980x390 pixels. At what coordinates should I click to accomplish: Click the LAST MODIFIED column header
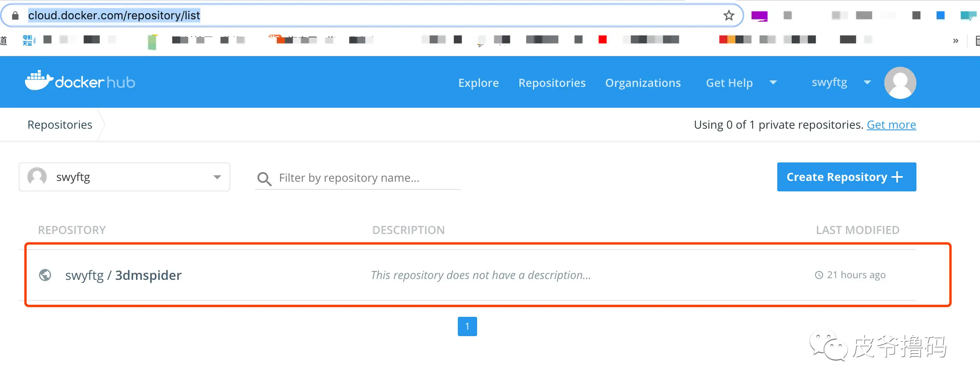tap(857, 230)
